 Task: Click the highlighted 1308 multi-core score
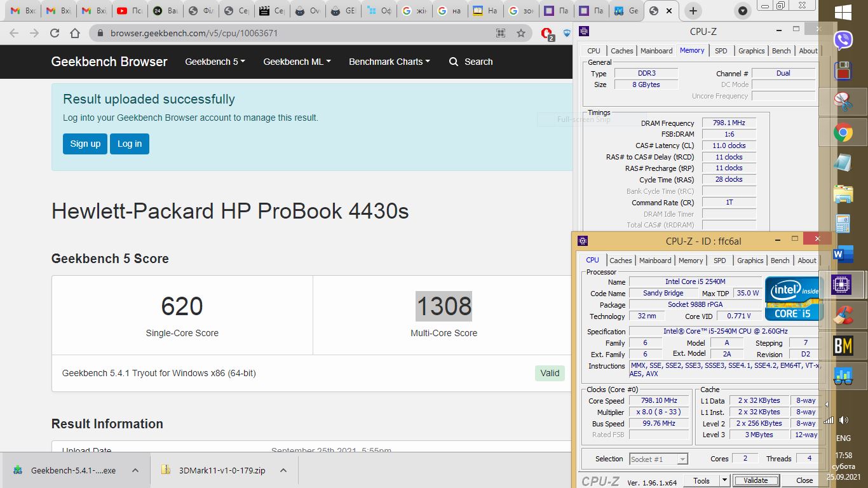click(444, 306)
